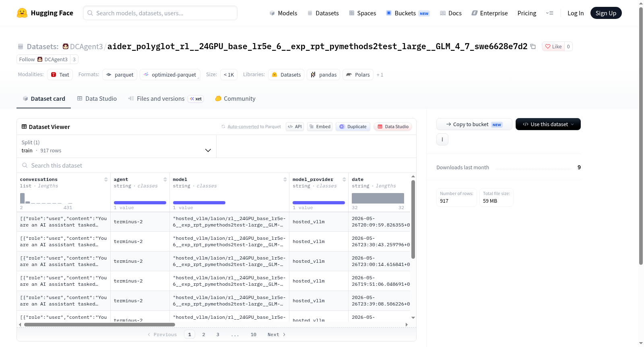The image size is (644, 347).
Task: Click Copy to bucket button
Action: [x=474, y=124]
